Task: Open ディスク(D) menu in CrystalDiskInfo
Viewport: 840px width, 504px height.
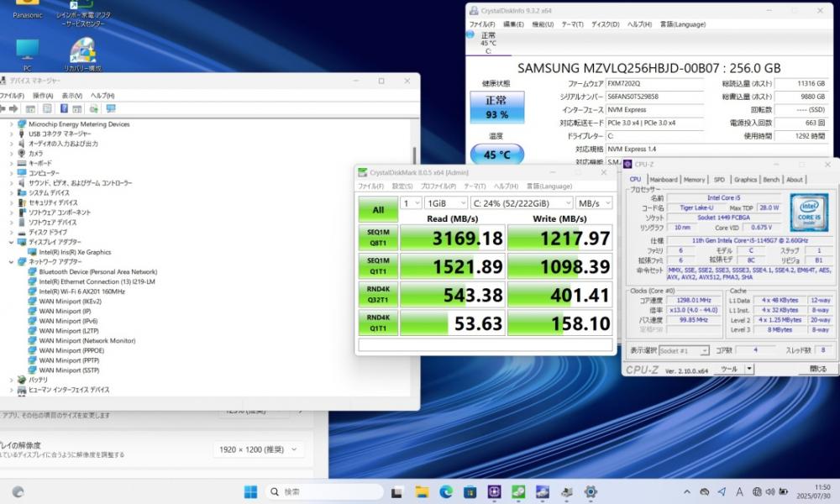Action: 606,24
